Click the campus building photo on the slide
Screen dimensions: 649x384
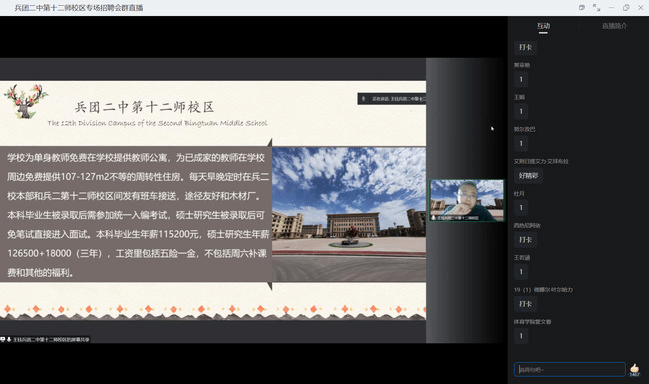(349, 214)
